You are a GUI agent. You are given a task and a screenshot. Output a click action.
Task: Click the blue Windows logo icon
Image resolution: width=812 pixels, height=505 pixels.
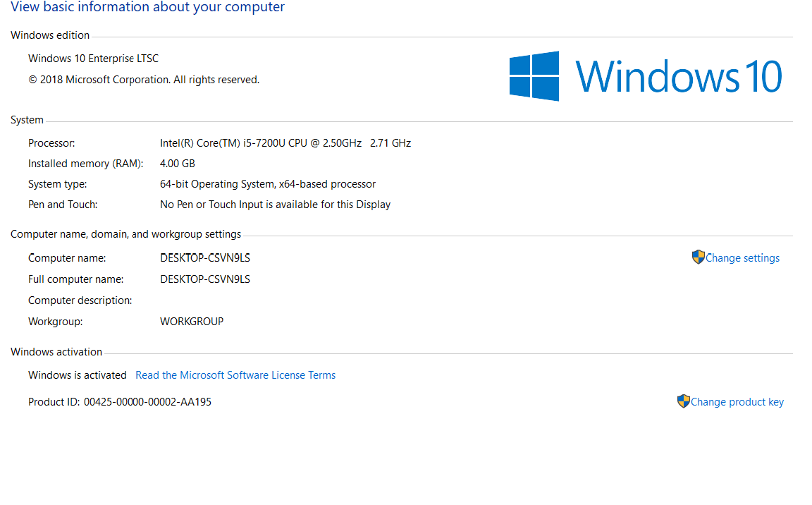[534, 76]
